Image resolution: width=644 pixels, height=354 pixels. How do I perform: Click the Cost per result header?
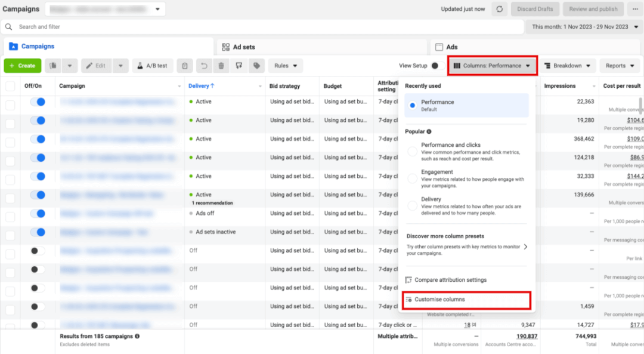(622, 86)
